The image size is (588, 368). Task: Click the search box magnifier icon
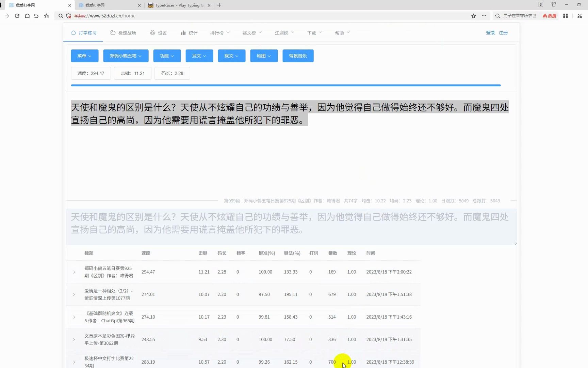tap(497, 16)
